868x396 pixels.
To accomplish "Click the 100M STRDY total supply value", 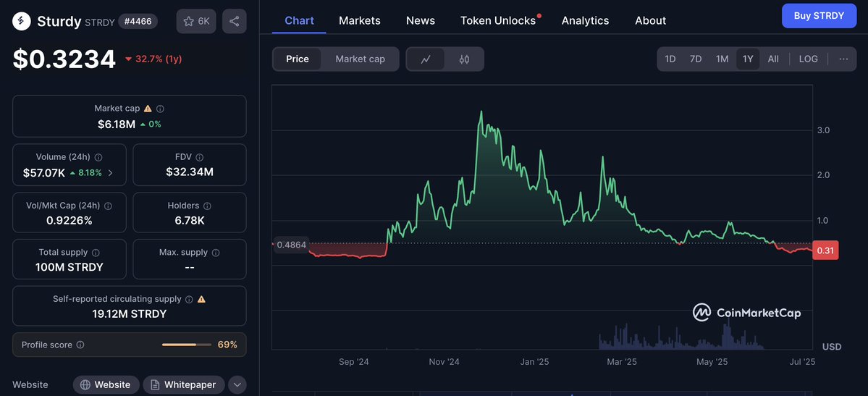I will tap(69, 268).
